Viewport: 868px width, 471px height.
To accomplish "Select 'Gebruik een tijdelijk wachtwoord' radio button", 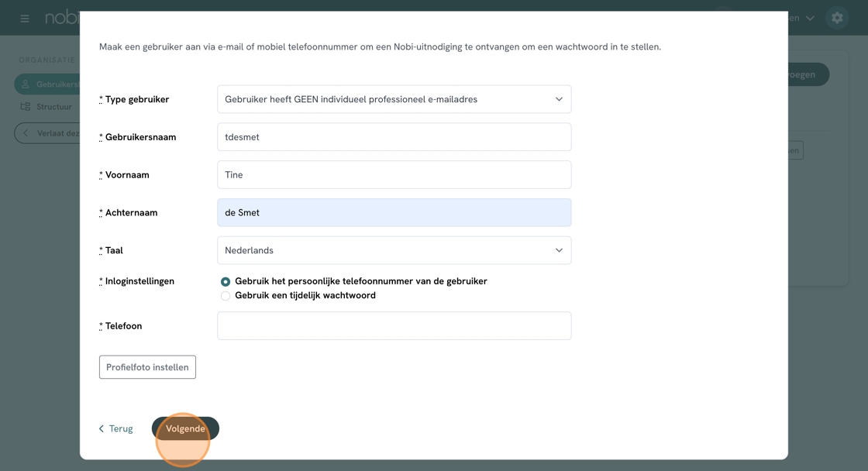I will (x=226, y=296).
